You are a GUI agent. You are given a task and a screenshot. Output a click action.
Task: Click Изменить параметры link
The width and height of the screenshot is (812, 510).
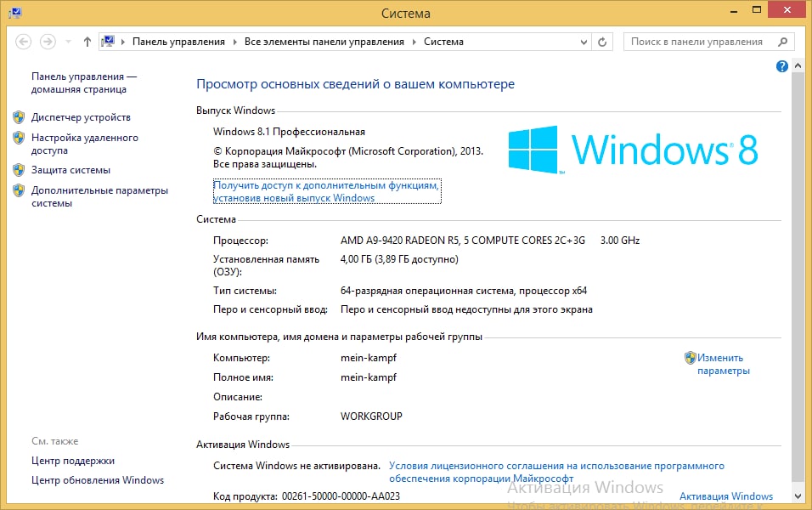pyautogui.click(x=723, y=365)
